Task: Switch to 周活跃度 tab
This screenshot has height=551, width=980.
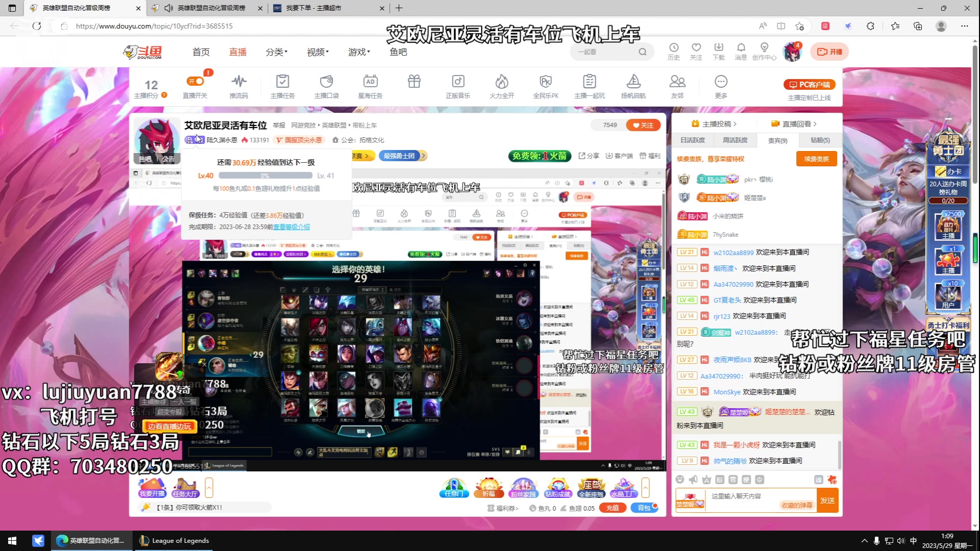Action: [735, 140]
